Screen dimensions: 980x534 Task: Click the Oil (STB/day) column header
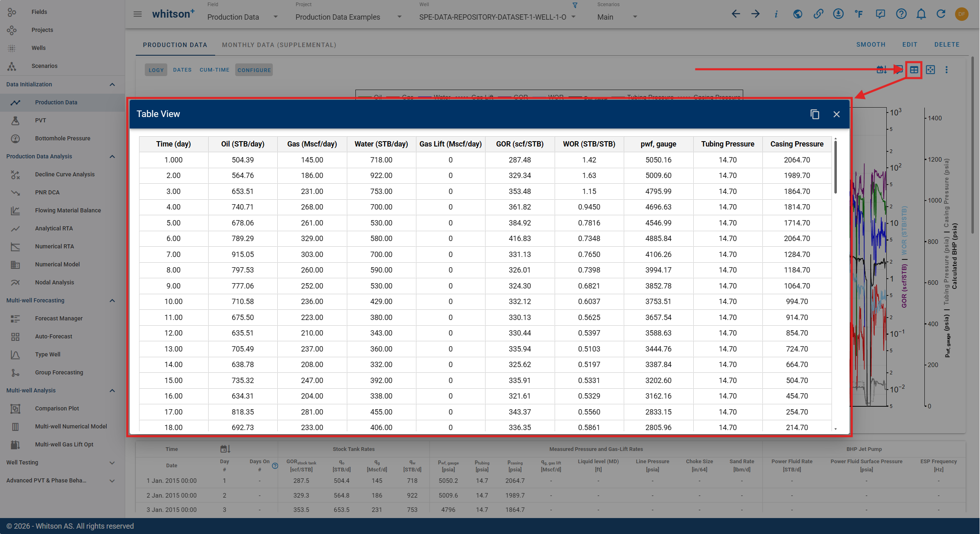tap(243, 144)
